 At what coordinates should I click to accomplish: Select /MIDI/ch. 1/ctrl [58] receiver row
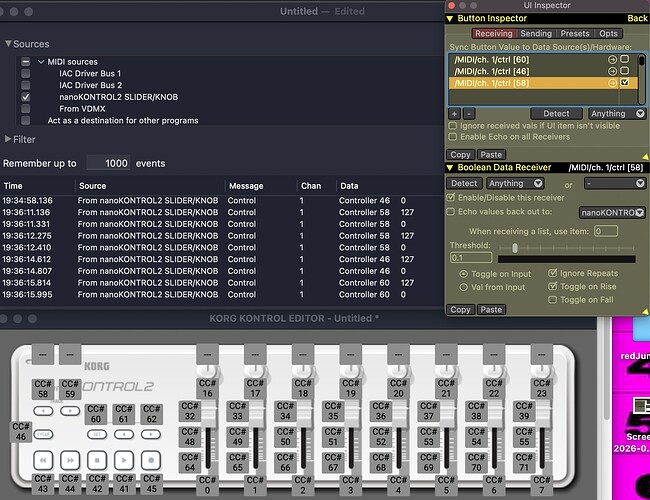point(543,83)
